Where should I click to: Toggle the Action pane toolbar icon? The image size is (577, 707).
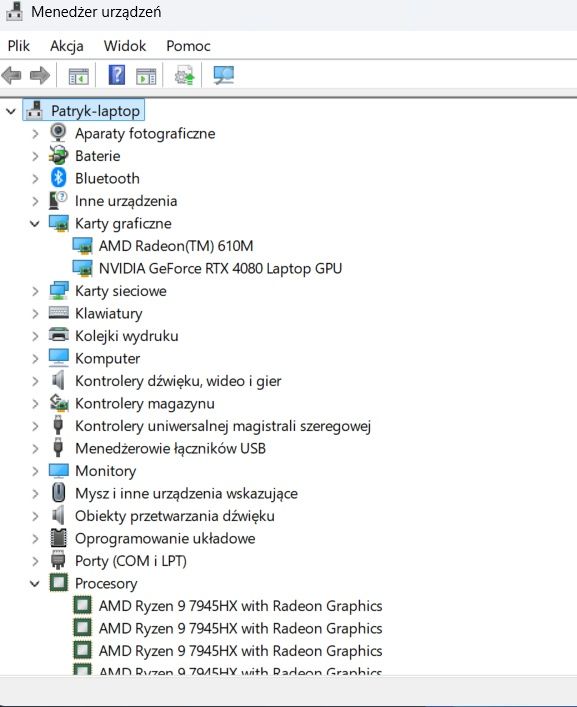pos(146,76)
